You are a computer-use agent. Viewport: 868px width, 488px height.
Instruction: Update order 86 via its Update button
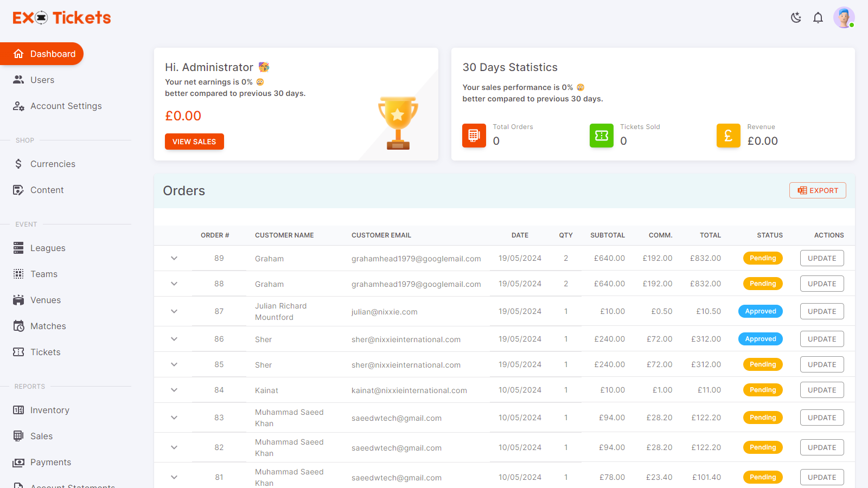pyautogui.click(x=821, y=338)
